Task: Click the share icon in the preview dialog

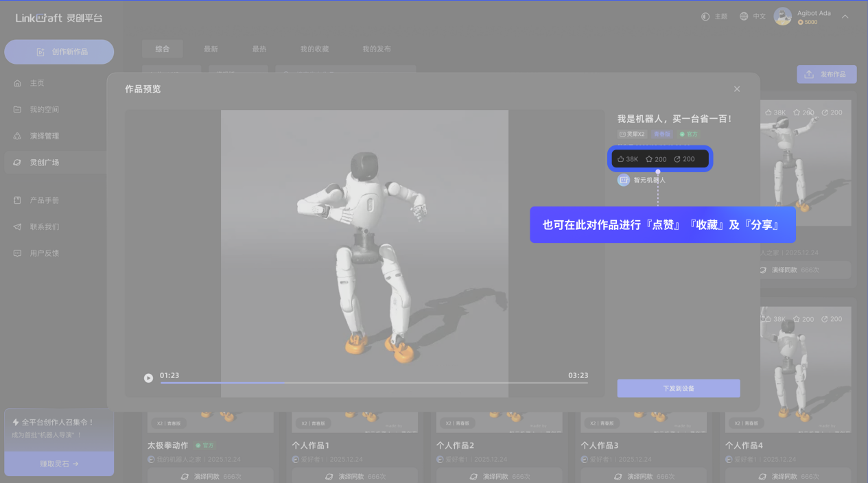Action: 684,159
